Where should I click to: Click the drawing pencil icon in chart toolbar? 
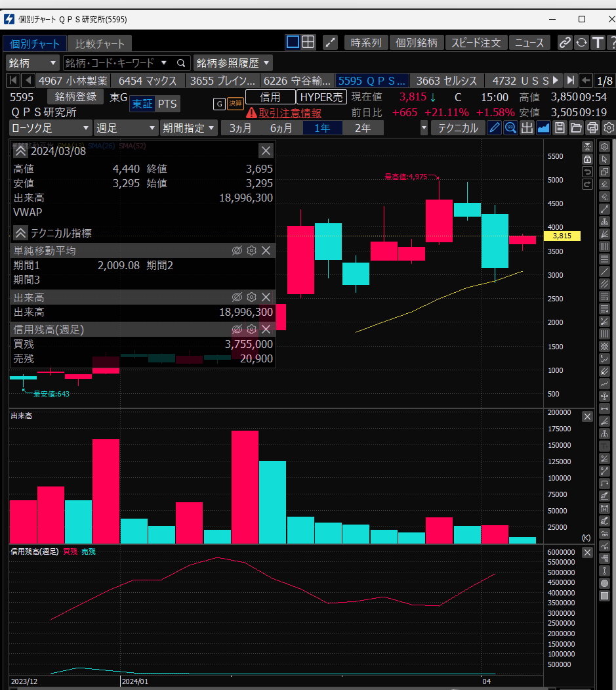[495, 128]
